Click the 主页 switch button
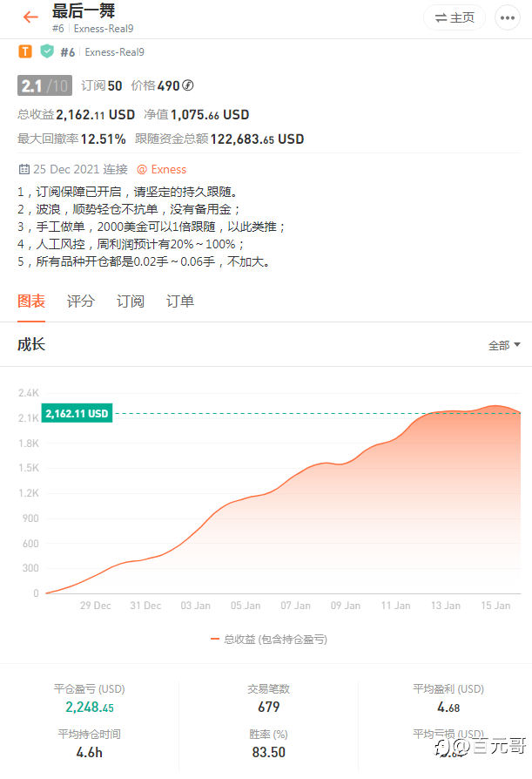 [x=455, y=18]
